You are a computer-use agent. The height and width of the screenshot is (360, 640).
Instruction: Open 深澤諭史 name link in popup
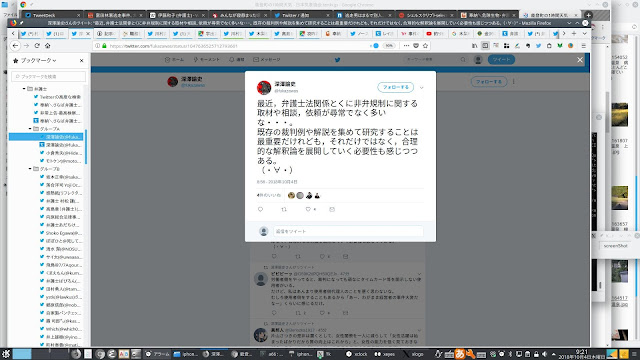click(x=285, y=84)
